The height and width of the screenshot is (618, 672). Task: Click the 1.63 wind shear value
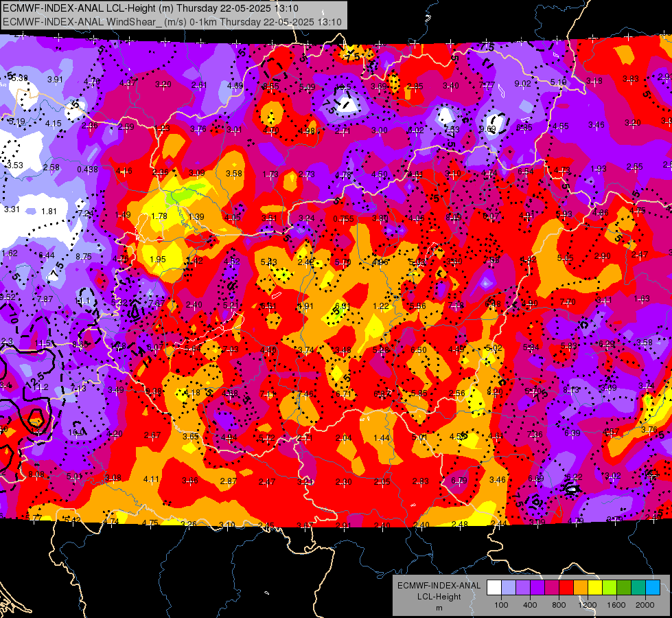[642, 299]
